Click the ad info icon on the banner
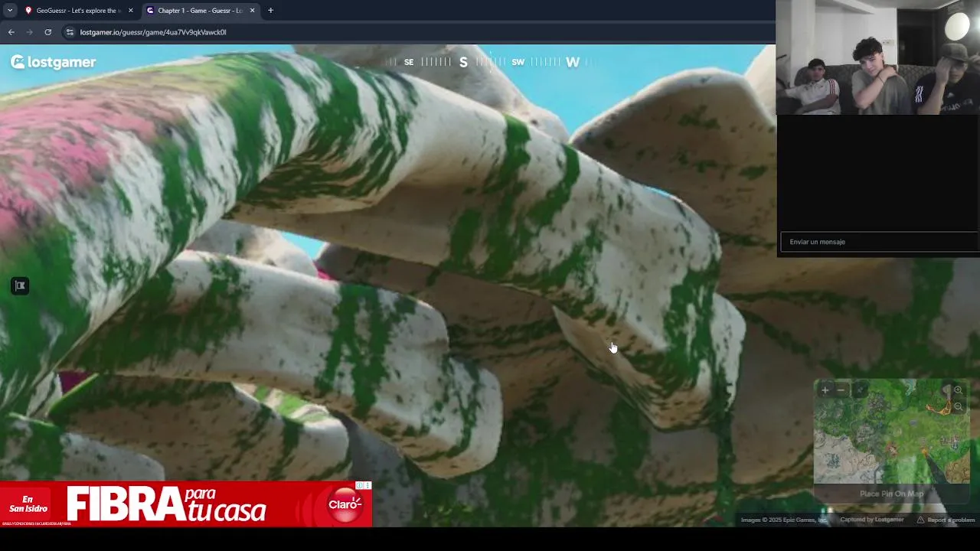The width and height of the screenshot is (980, 551). (x=360, y=485)
